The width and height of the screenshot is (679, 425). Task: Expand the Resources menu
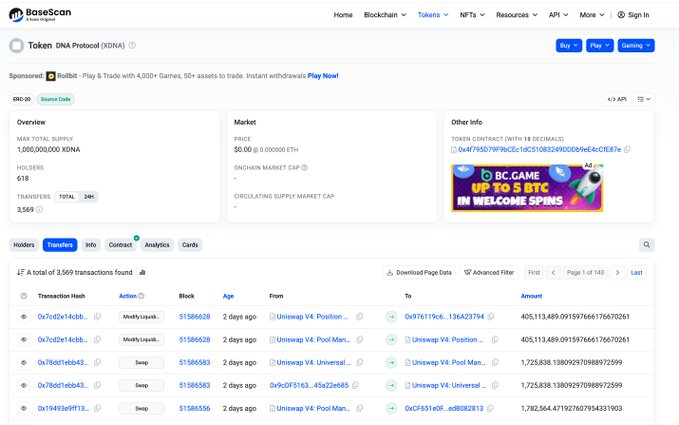pos(517,15)
